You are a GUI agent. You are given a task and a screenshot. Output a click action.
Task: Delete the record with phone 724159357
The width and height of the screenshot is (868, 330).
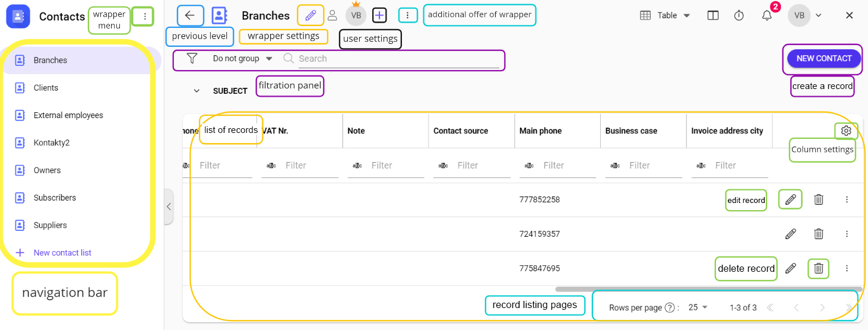point(819,234)
